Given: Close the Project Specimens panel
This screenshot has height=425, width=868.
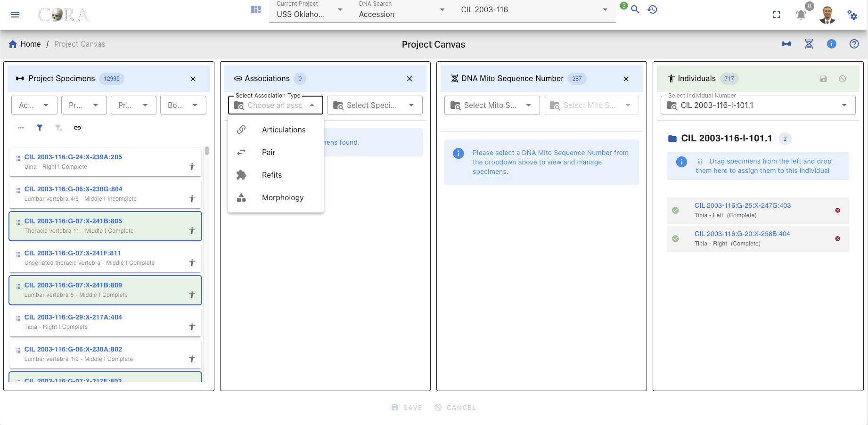Looking at the screenshot, I should coord(193,79).
